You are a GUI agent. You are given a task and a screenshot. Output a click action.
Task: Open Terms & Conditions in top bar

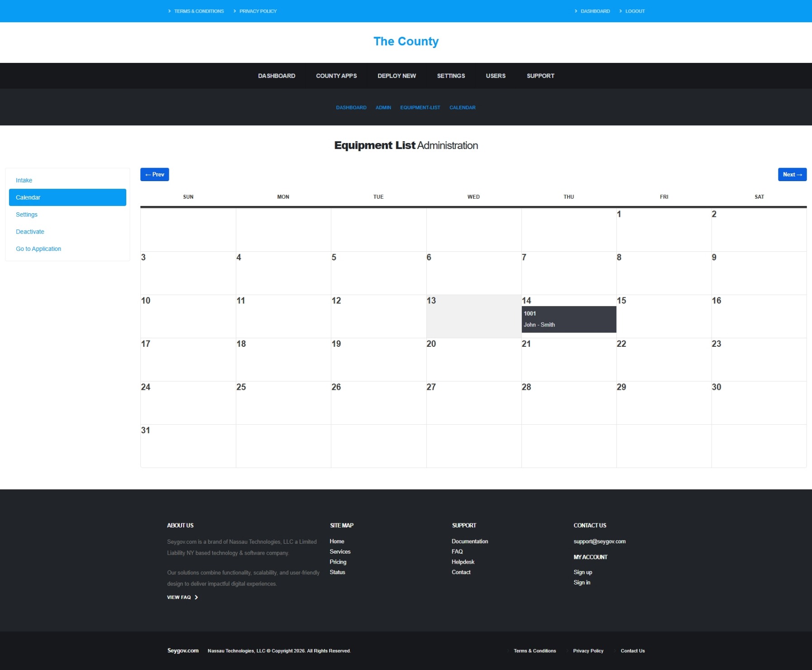coord(199,11)
